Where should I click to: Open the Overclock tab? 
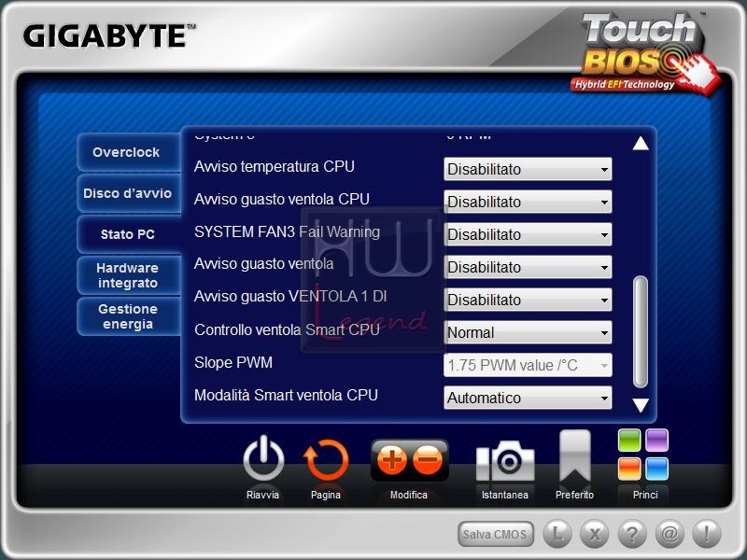[127, 152]
